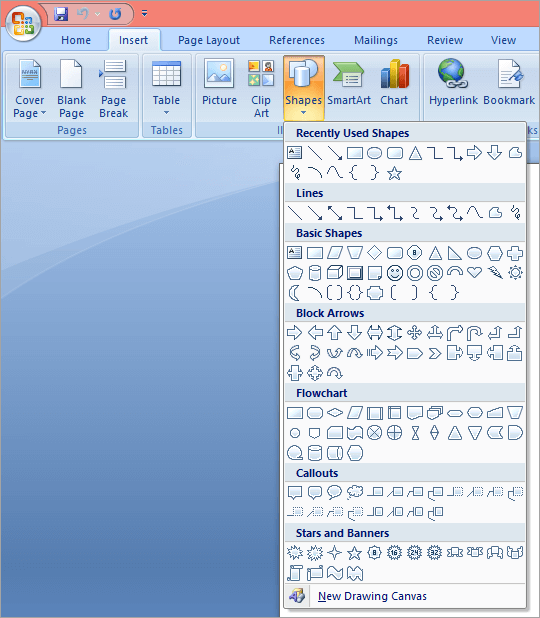Insert a Hyperlink

coord(453,84)
